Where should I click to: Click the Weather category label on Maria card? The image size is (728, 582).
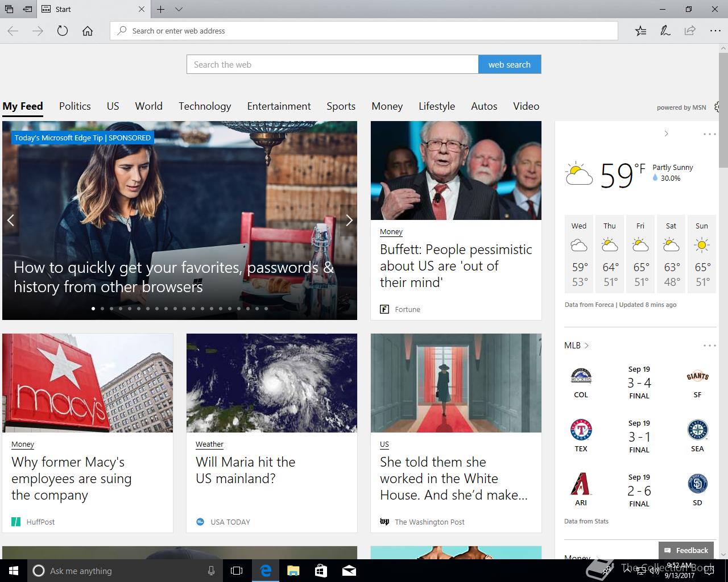tap(209, 444)
